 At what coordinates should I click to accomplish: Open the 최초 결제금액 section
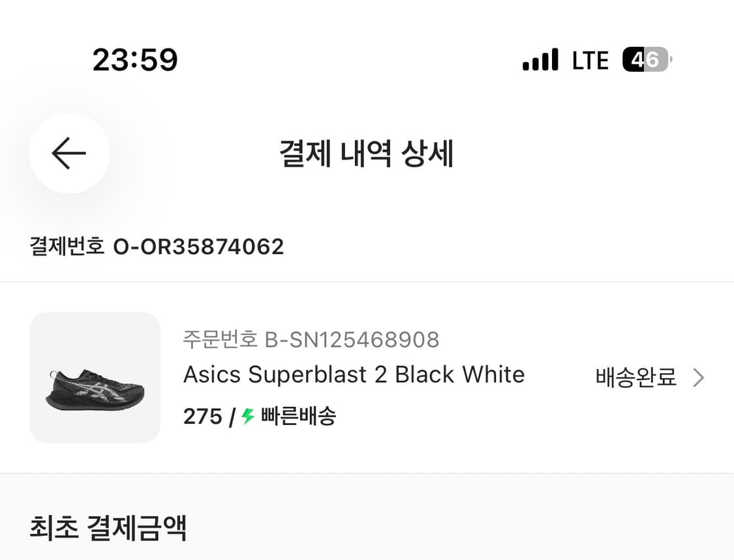[x=108, y=529]
